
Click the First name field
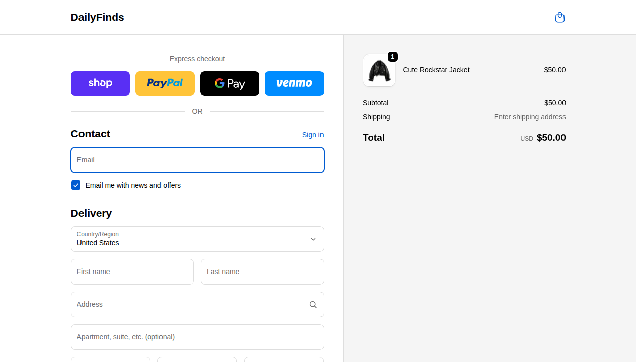click(x=132, y=271)
